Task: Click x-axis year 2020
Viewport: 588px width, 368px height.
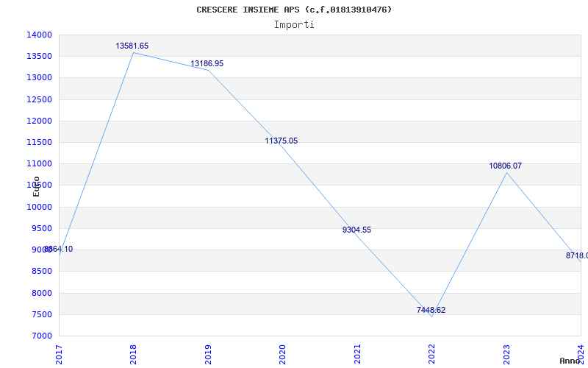Action: click(283, 354)
